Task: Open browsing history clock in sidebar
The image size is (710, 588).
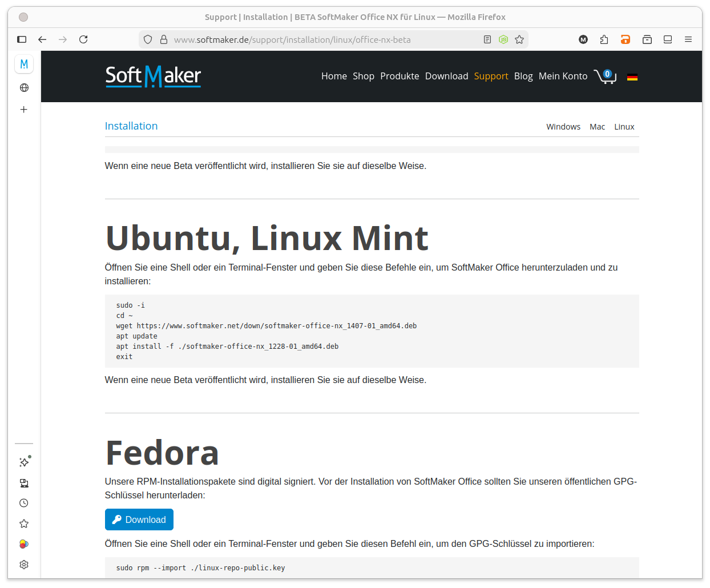Action: coord(24,503)
